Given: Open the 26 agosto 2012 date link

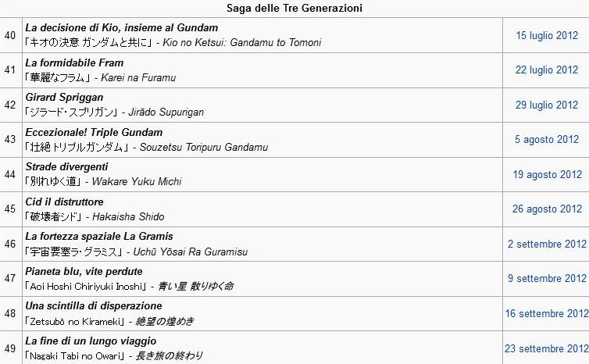Looking at the screenshot, I should (547, 209).
